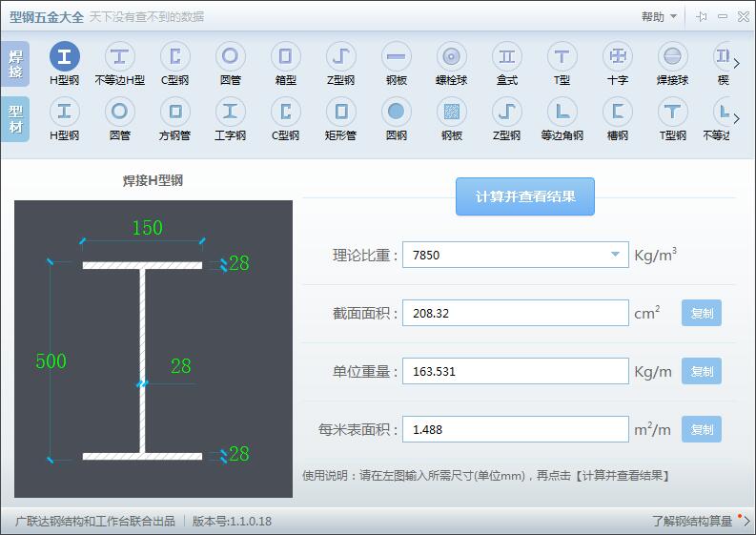Pin the window with pin icon
The image size is (756, 535).
coord(702,17)
